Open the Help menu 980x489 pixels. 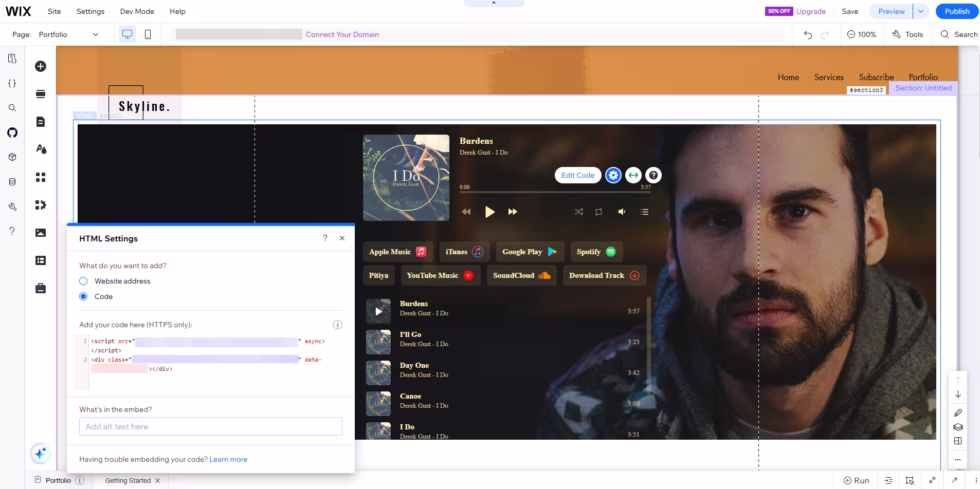tap(178, 11)
